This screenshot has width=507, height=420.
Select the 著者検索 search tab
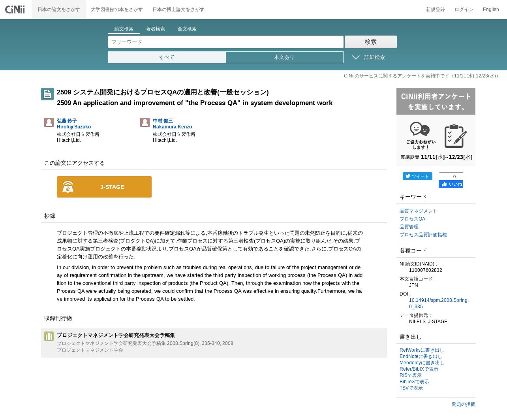click(x=156, y=29)
